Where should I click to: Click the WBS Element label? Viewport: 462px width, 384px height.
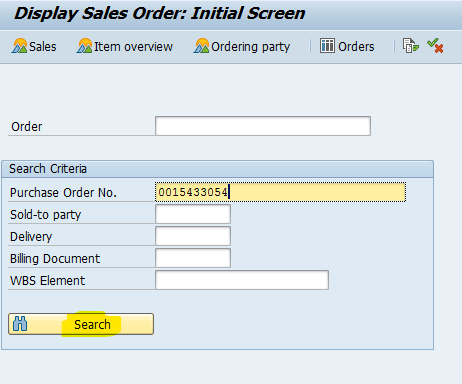point(48,281)
